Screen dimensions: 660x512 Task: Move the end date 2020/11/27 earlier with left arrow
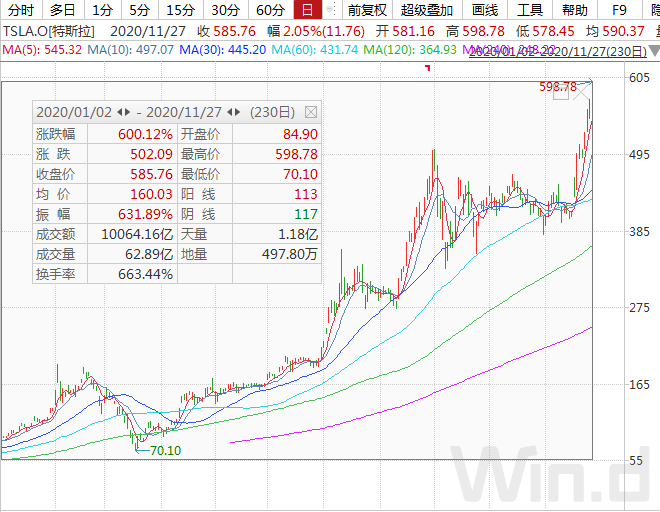tap(230, 112)
